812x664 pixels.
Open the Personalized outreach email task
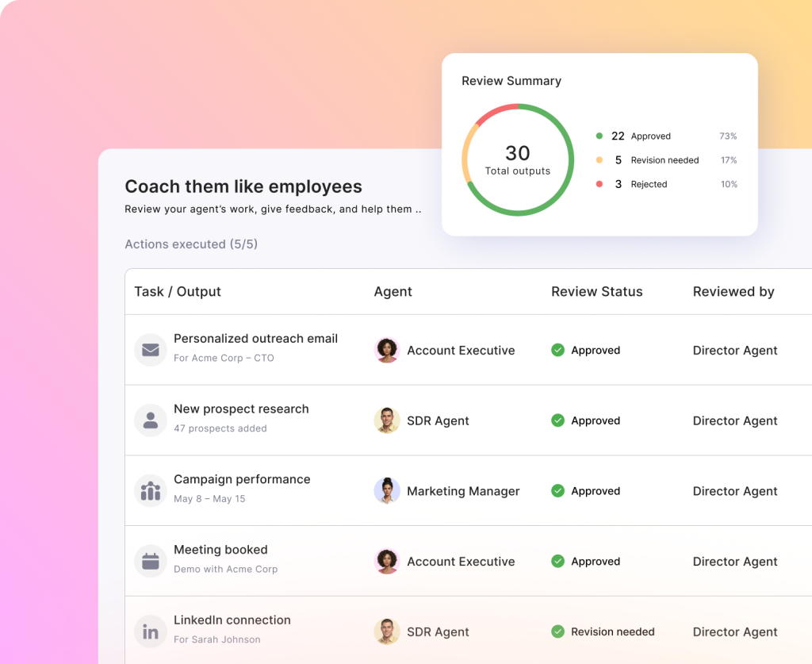(256, 338)
